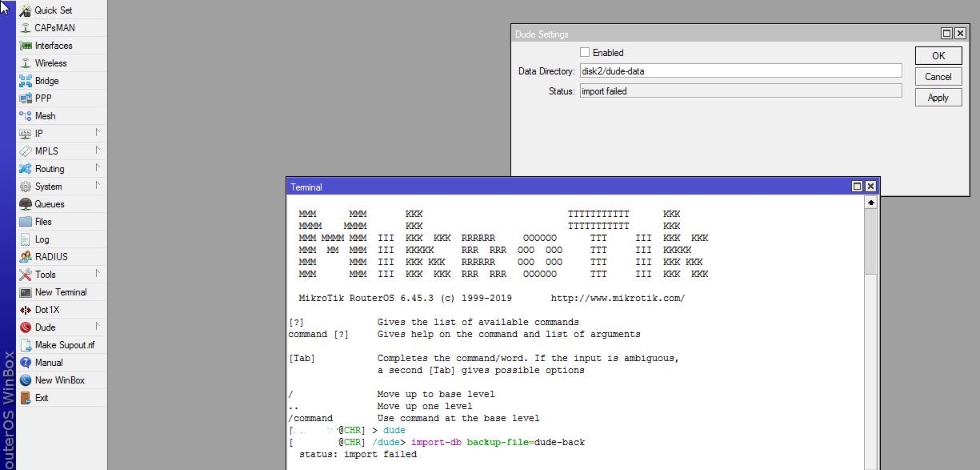This screenshot has width=980, height=470.
Task: Confirm Dude Settings with OK
Action: 938,55
